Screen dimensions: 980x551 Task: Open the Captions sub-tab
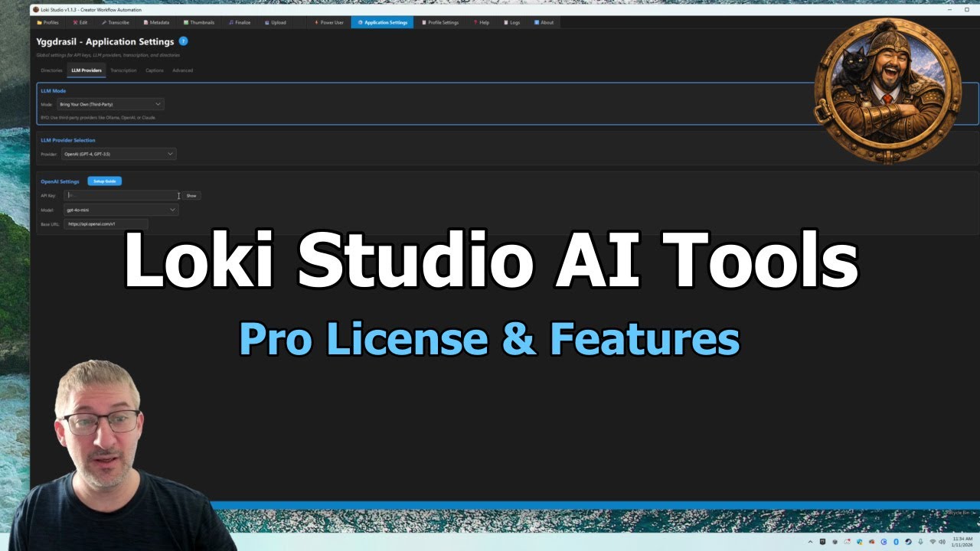point(155,70)
